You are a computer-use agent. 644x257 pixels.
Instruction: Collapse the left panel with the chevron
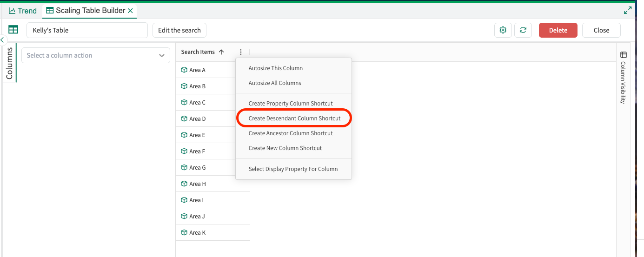pos(2,40)
